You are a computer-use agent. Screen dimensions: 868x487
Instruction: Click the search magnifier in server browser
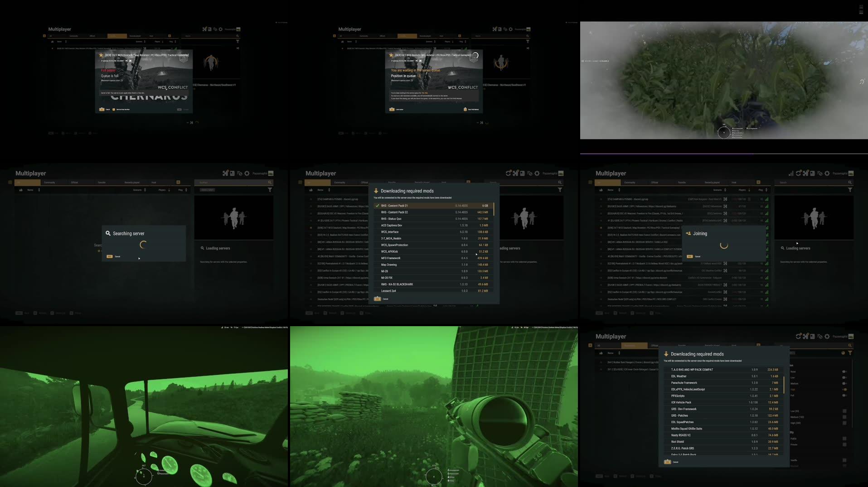point(850,182)
